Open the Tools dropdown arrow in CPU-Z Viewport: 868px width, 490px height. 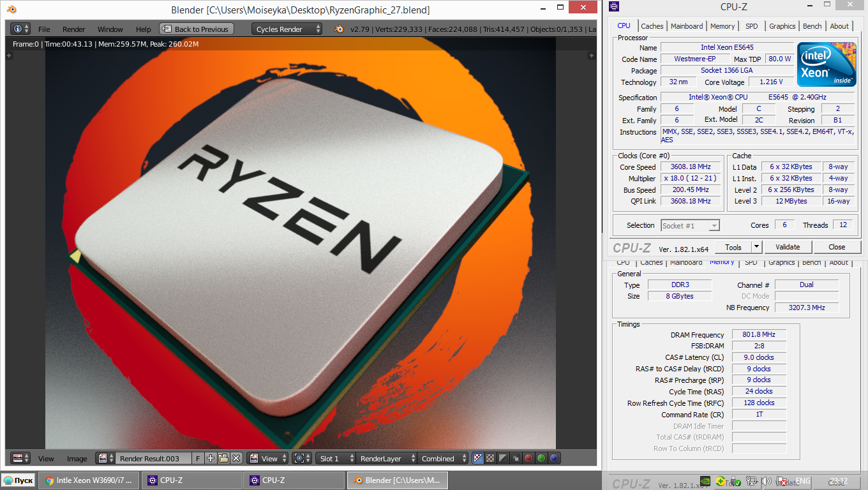tap(756, 247)
